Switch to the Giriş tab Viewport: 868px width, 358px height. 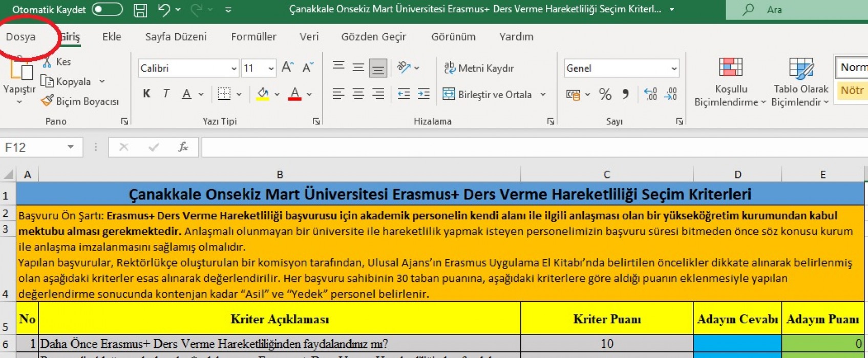[x=70, y=37]
